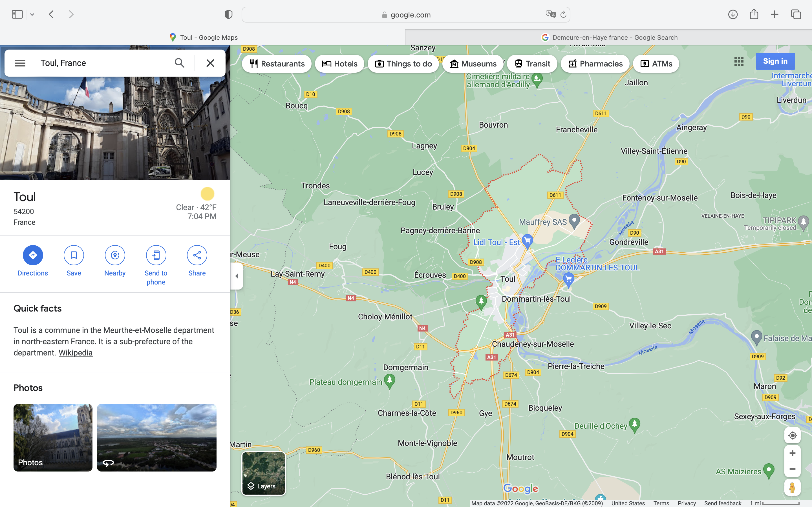812x507 pixels.
Task: Click the Sign in button
Action: tap(775, 61)
